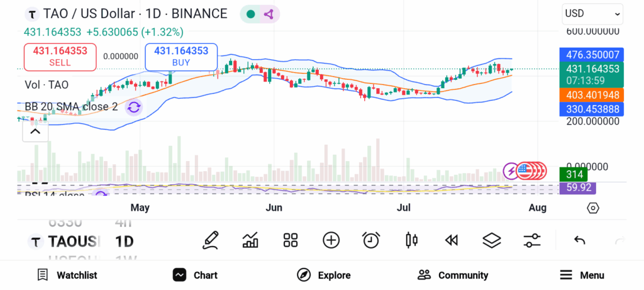Click the Aug date axis label
This screenshot has height=290, width=644.
click(x=538, y=208)
